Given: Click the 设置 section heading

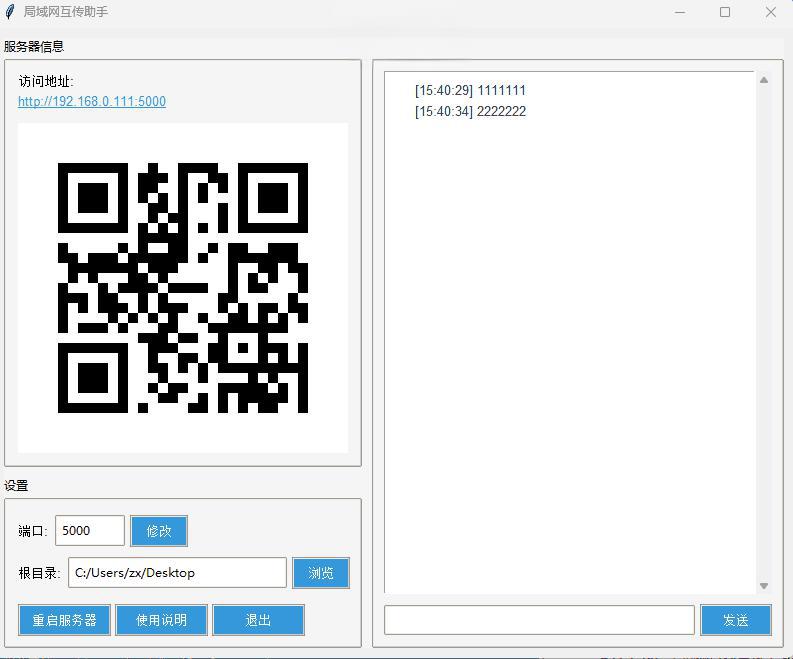Looking at the screenshot, I should (x=16, y=486).
